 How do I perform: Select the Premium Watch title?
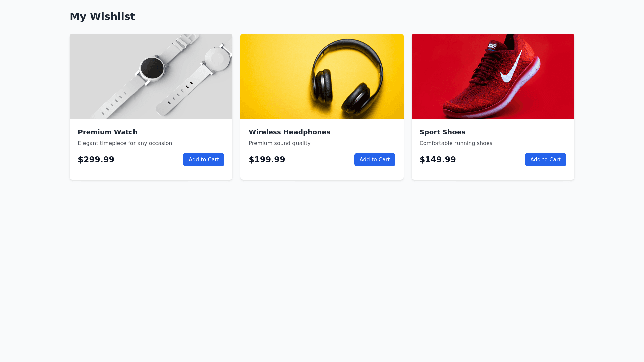(108, 132)
